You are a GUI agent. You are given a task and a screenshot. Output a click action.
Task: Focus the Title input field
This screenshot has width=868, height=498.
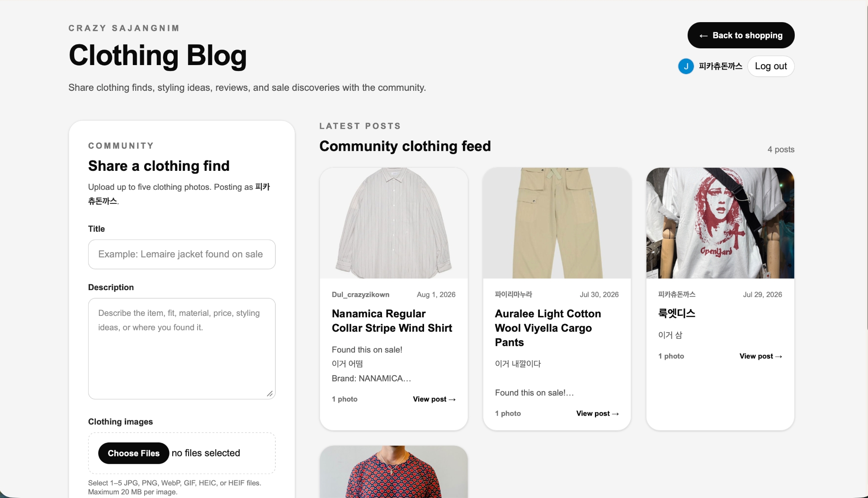click(x=182, y=254)
